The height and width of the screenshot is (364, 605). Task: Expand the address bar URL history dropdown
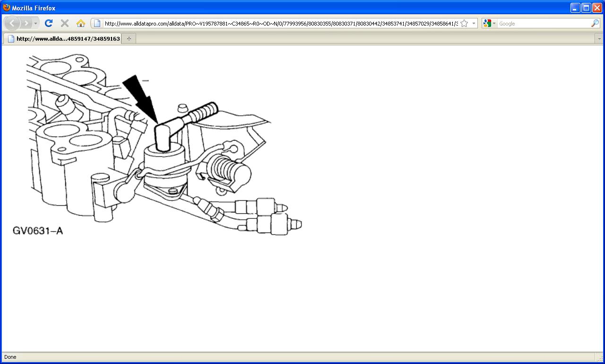pyautogui.click(x=474, y=23)
